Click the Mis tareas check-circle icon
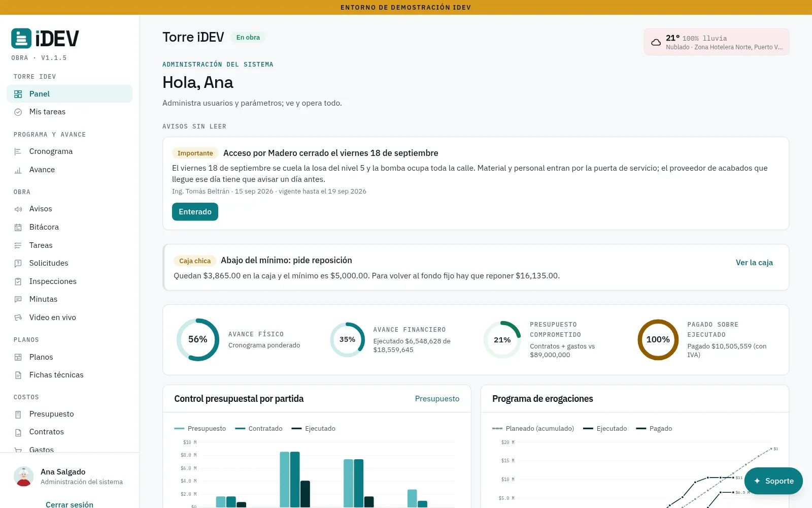The image size is (812, 508). pos(18,112)
